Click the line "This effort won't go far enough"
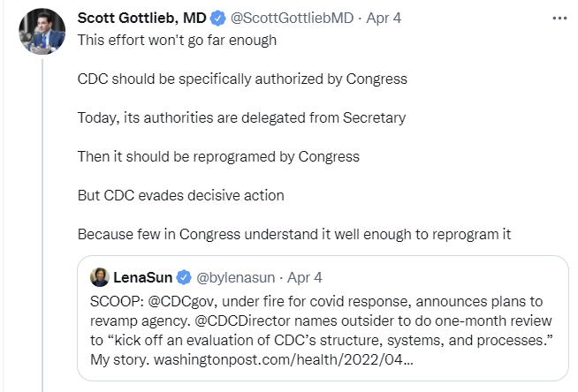578x392 pixels. [178, 41]
